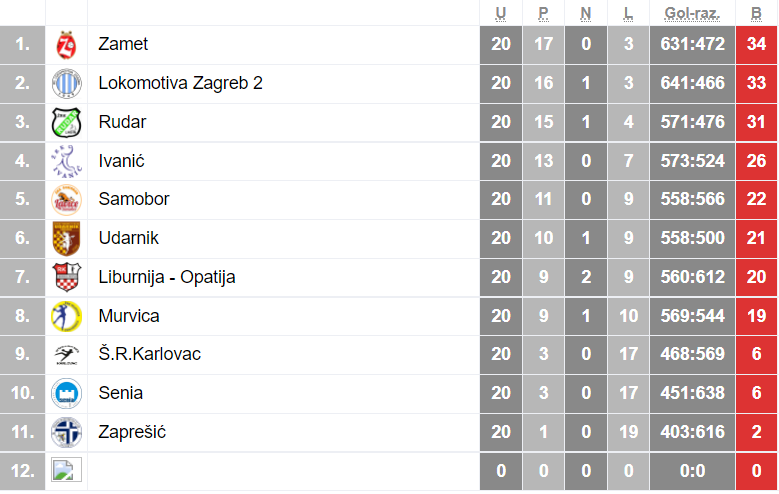Open the Lokomotiva Zagreb 2 team link
The height and width of the screenshot is (494, 779).
tap(180, 84)
